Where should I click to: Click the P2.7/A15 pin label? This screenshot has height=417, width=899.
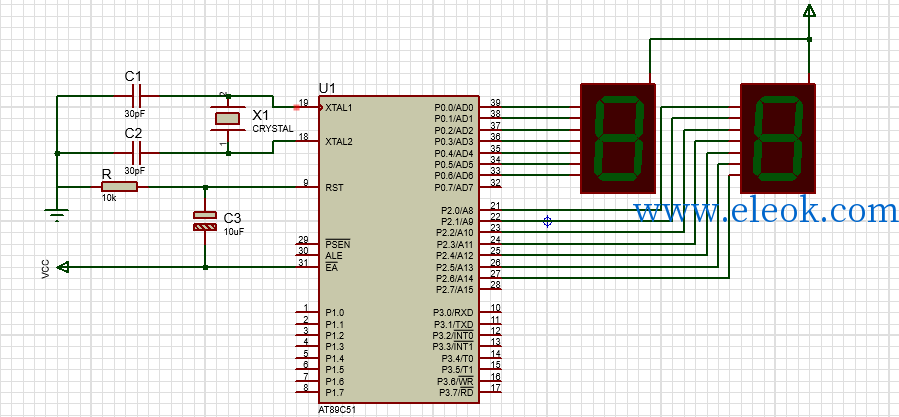click(x=455, y=290)
